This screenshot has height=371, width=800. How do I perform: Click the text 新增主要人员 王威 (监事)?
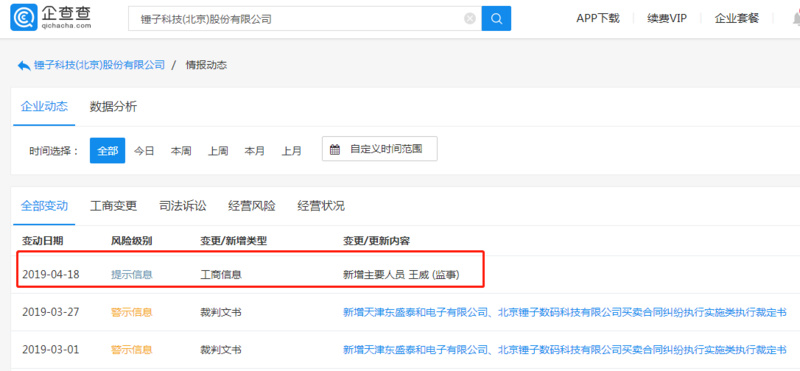click(x=402, y=275)
